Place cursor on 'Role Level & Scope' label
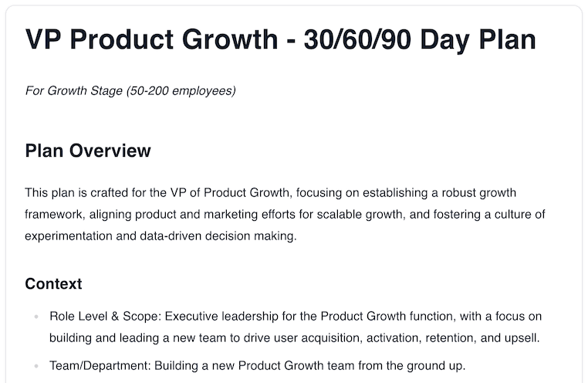The height and width of the screenshot is (383, 588). [x=105, y=317]
